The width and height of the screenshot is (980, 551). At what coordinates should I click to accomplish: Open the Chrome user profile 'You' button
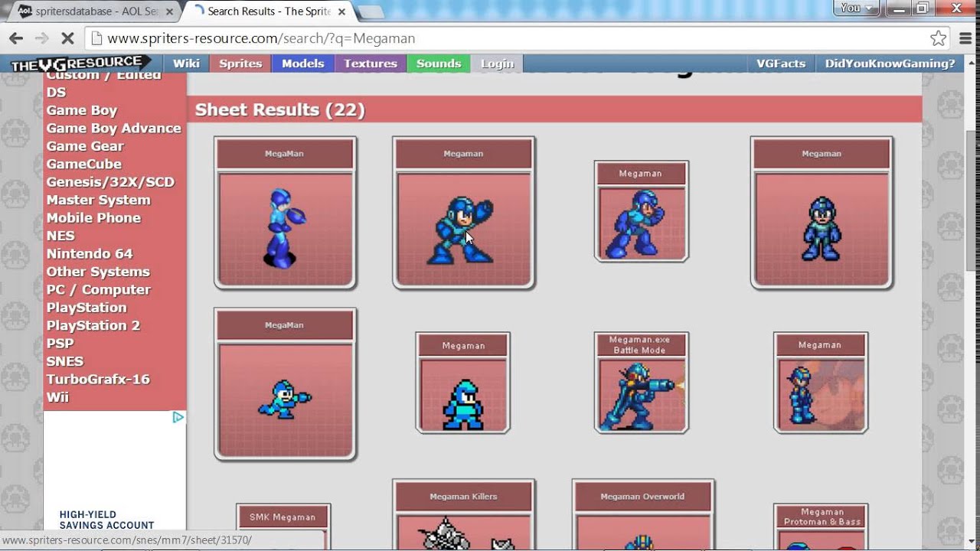[857, 8]
